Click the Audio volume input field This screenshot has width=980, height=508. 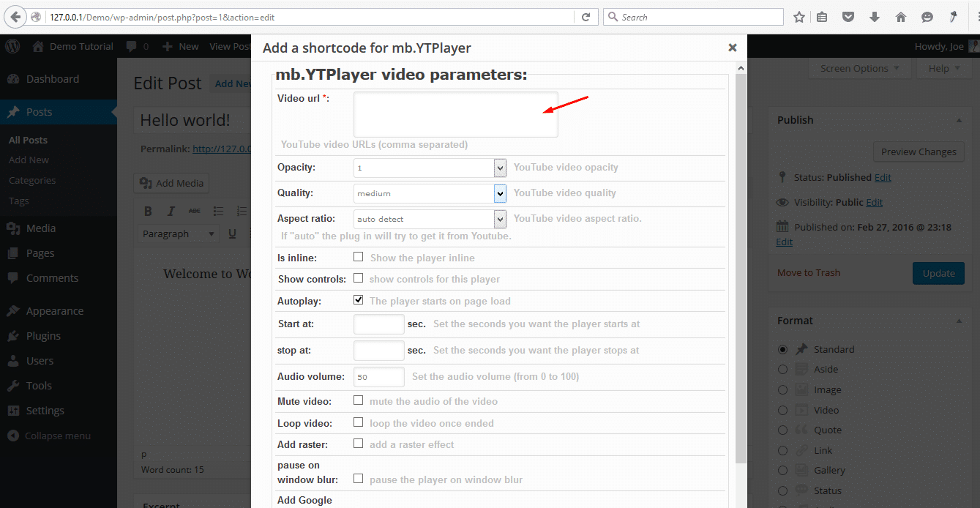click(379, 377)
